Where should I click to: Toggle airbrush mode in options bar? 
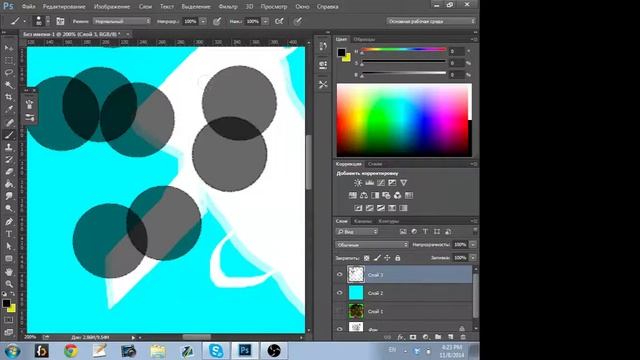[x=279, y=21]
